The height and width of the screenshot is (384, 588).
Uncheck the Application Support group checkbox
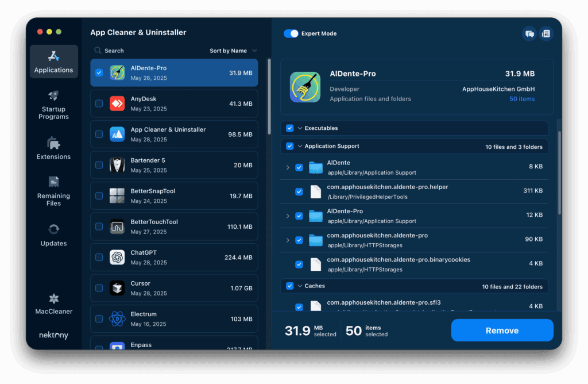tap(290, 147)
